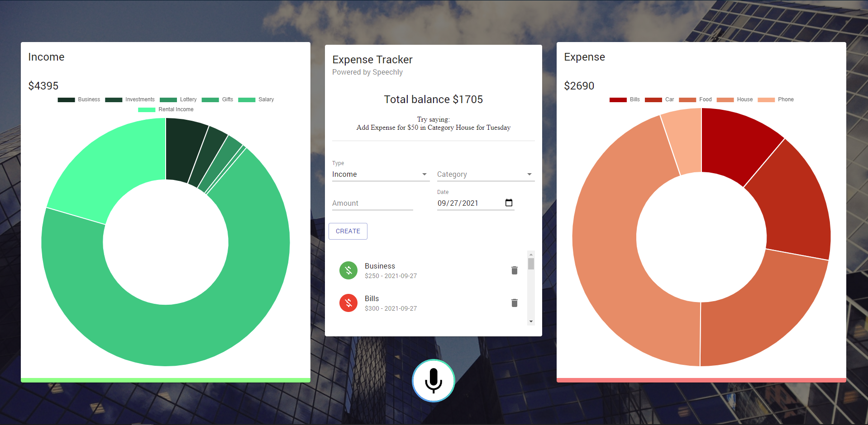The image size is (868, 425).
Task: Toggle House legend in Expense chart
Action: [734, 99]
